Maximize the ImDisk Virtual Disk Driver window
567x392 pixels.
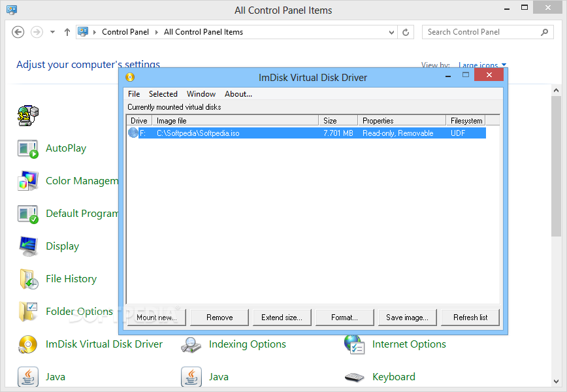pyautogui.click(x=466, y=75)
